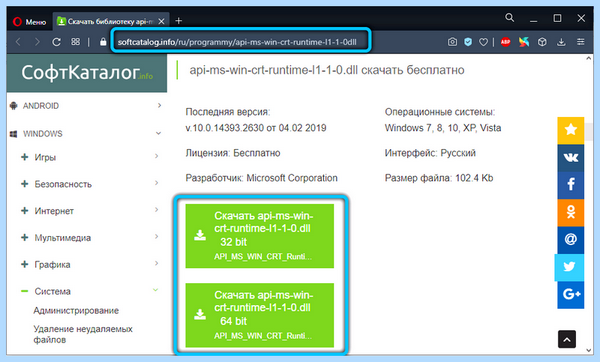Open the Система subcategory
This screenshot has height=362, width=600.
[52, 291]
